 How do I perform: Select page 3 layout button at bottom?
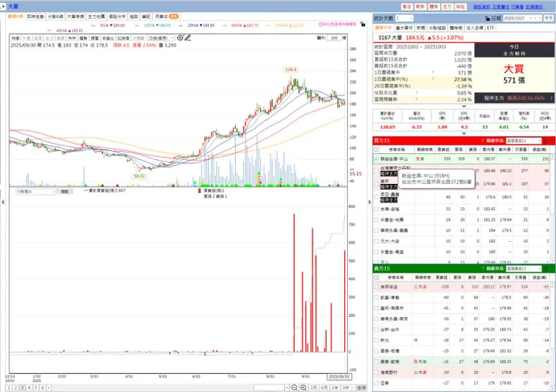pyautogui.click(x=23, y=387)
